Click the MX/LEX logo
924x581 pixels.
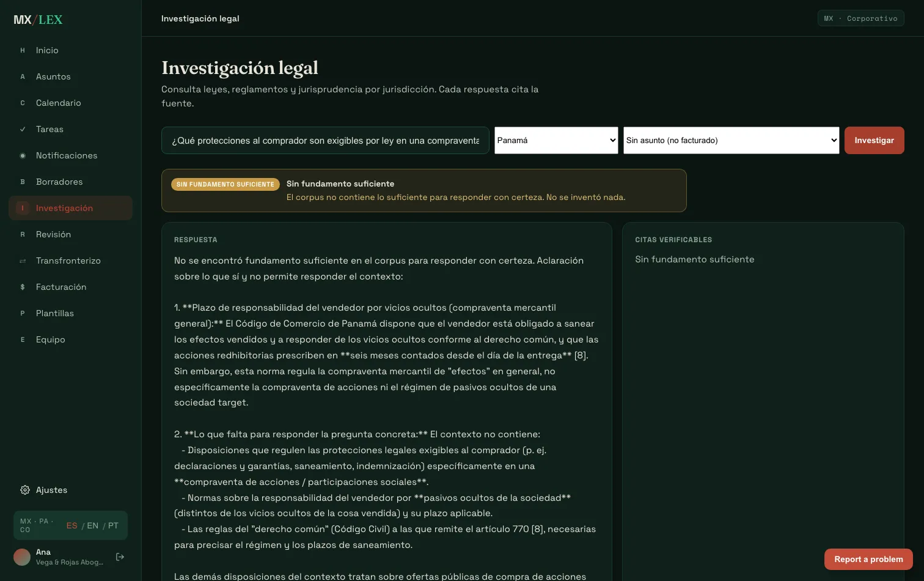pyautogui.click(x=38, y=20)
